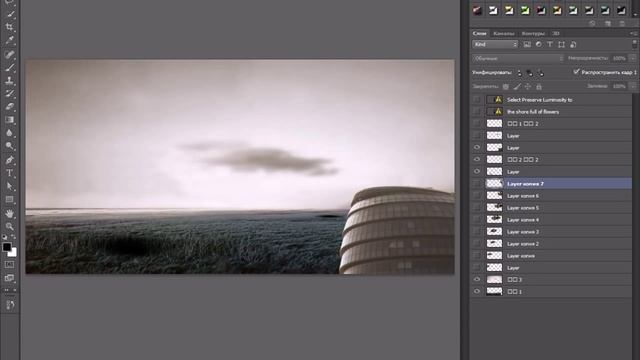Select the Dodge tool
The width and height of the screenshot is (640, 360).
pyautogui.click(x=10, y=146)
